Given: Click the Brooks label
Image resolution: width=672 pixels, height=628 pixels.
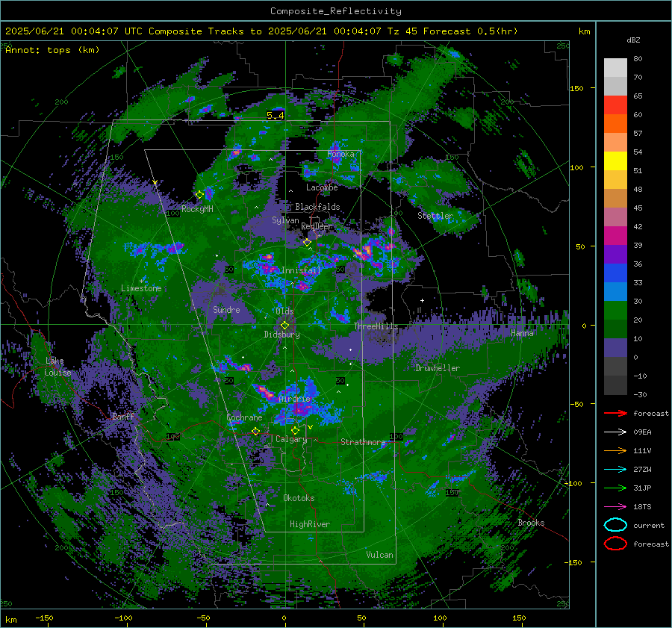Looking at the screenshot, I should click(531, 523).
